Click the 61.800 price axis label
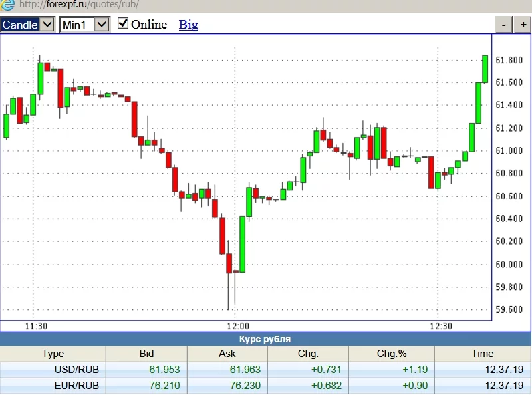532x395 pixels. point(509,60)
